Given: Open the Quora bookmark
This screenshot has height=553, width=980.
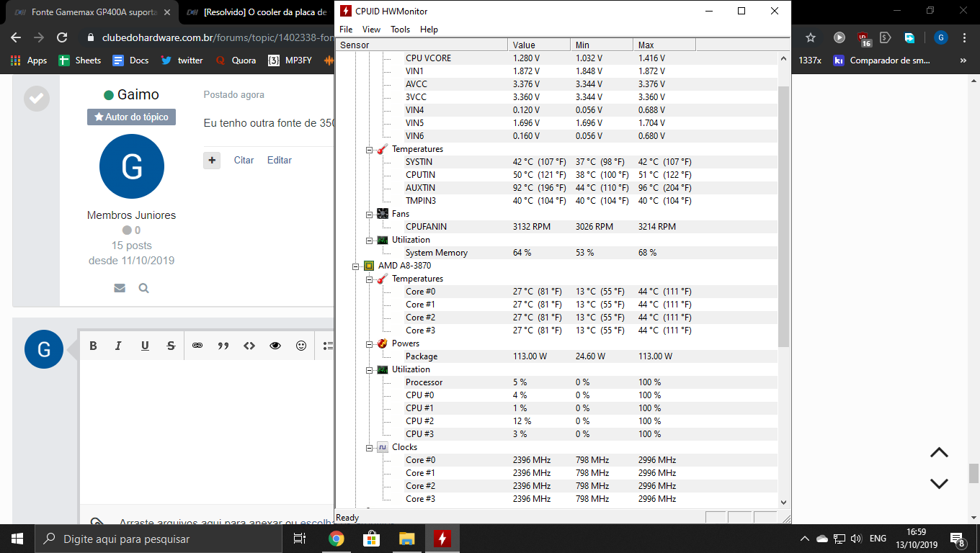Looking at the screenshot, I should click(236, 60).
